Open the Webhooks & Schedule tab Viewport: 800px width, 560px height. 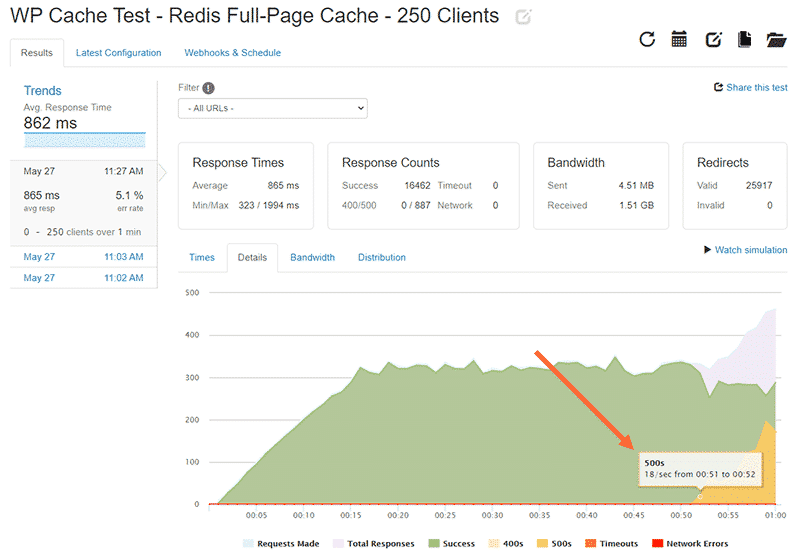point(233,53)
